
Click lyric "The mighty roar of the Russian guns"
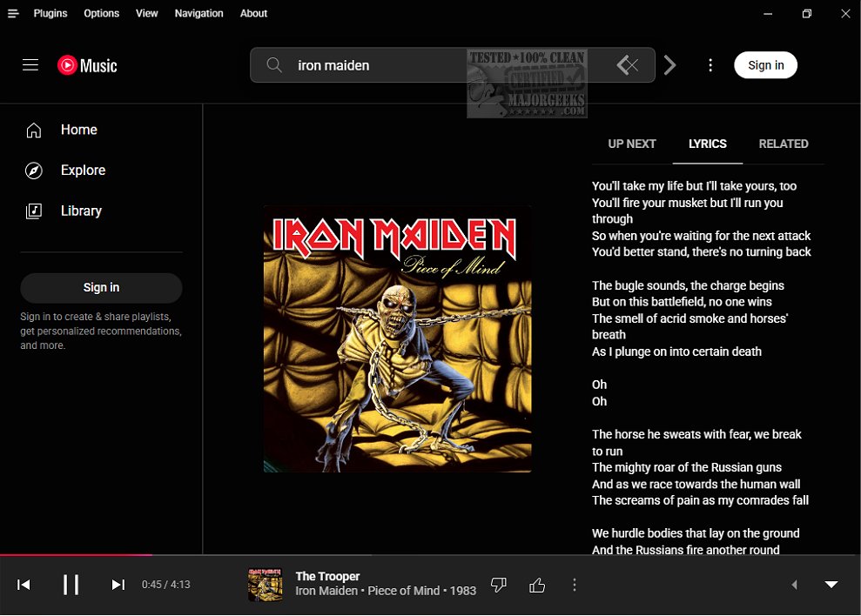coord(687,467)
